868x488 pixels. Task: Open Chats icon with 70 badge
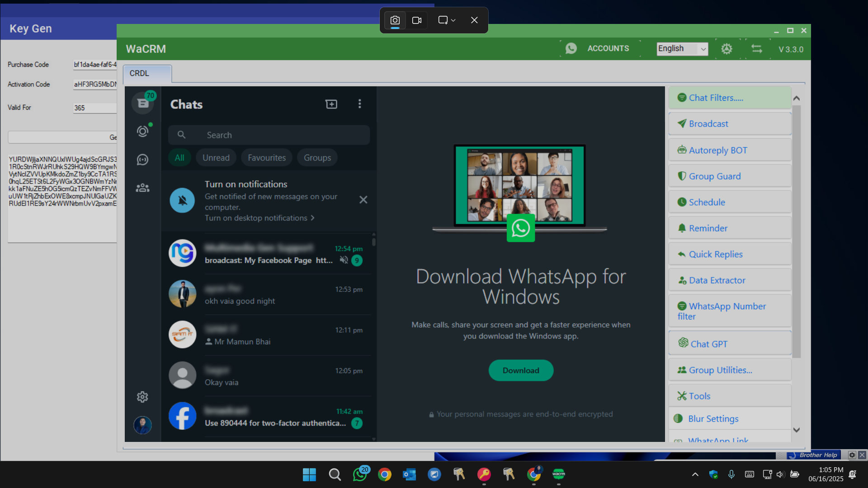143,103
